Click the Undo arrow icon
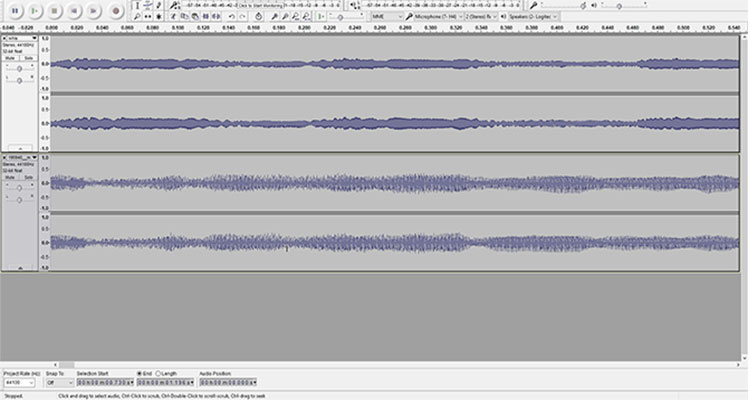The image size is (750, 400). tap(232, 16)
